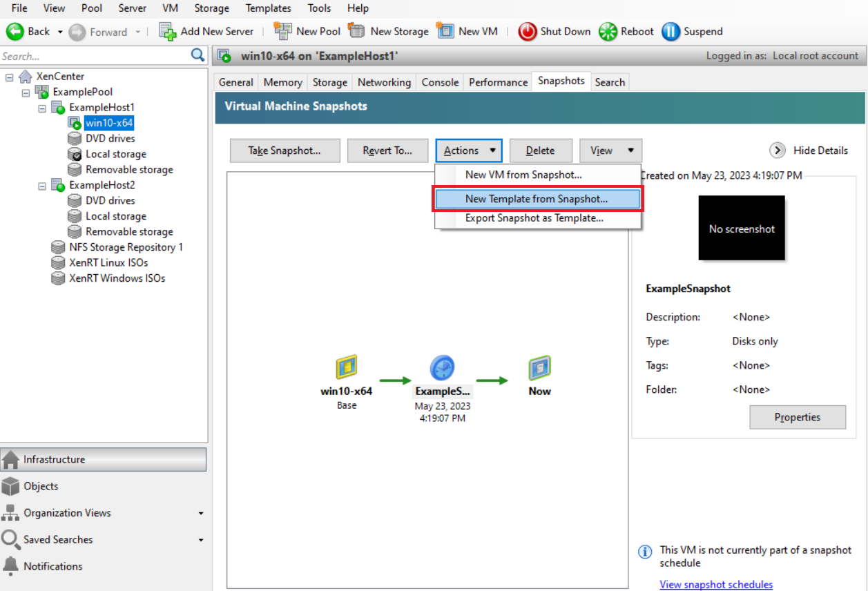Click the win10-x64 VM icon in tree
Image resolution: width=868 pixels, height=591 pixels.
tap(75, 123)
